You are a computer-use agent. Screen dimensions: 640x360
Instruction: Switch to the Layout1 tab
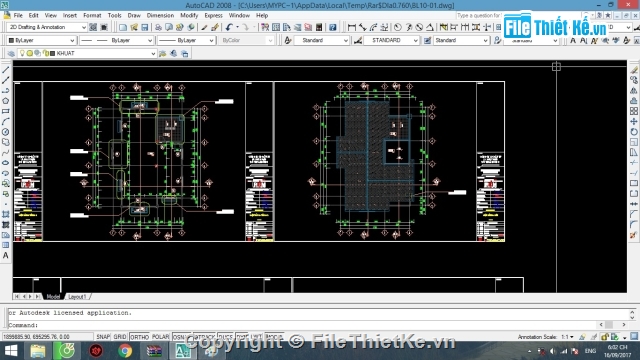tap(77, 297)
